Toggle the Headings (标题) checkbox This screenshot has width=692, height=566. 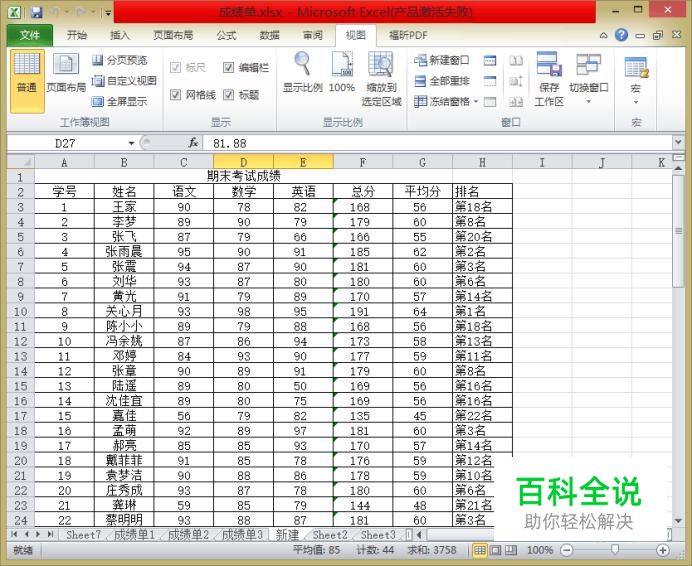(228, 94)
